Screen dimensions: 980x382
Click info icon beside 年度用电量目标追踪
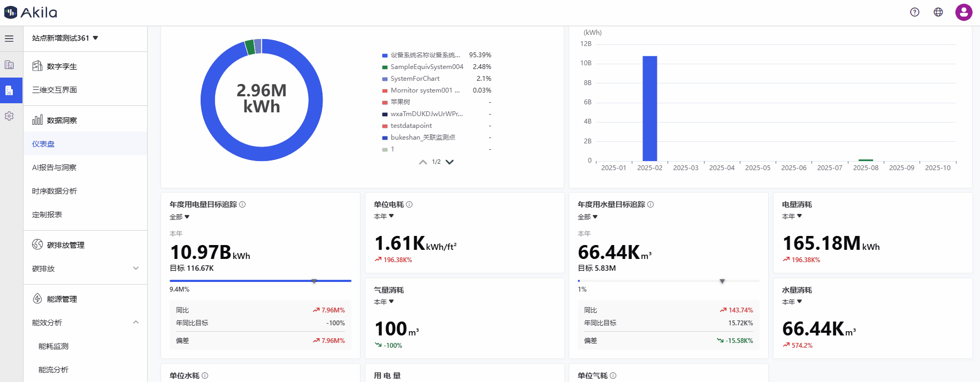tap(242, 204)
